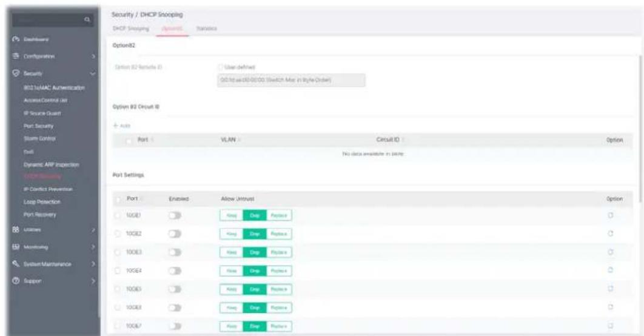Click the Utilities grid icon
The image size is (644, 336).
tap(16, 230)
